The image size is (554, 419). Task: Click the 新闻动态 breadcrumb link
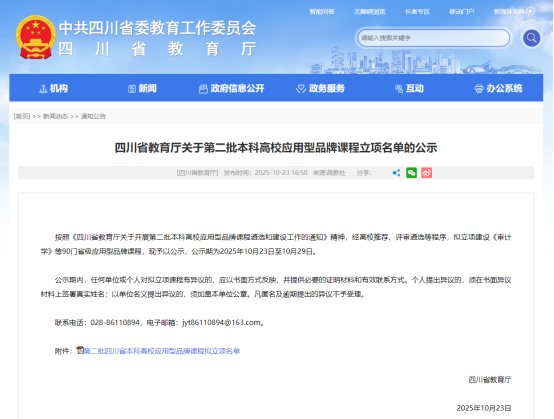tap(55, 116)
